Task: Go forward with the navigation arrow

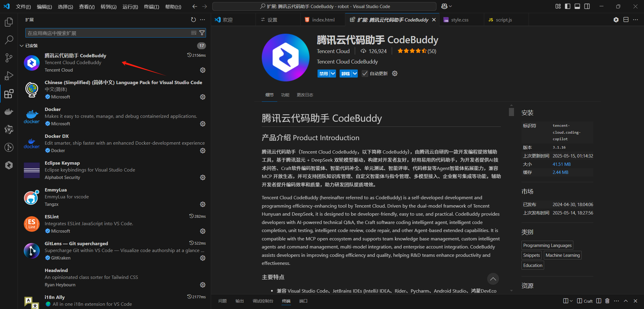Action: [205, 6]
